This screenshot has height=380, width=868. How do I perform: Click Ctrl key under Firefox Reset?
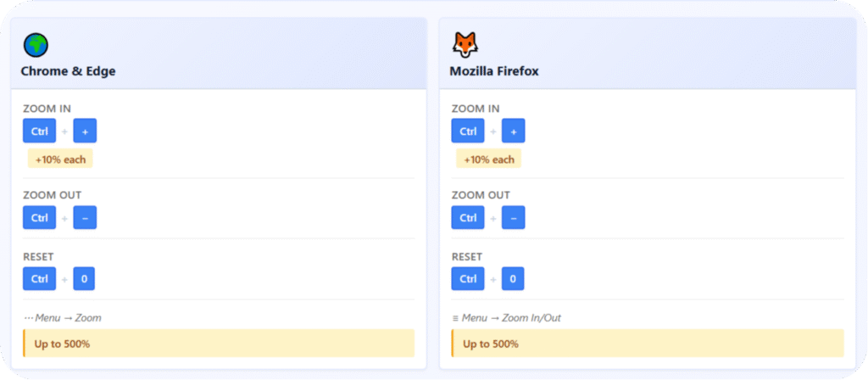(x=468, y=279)
